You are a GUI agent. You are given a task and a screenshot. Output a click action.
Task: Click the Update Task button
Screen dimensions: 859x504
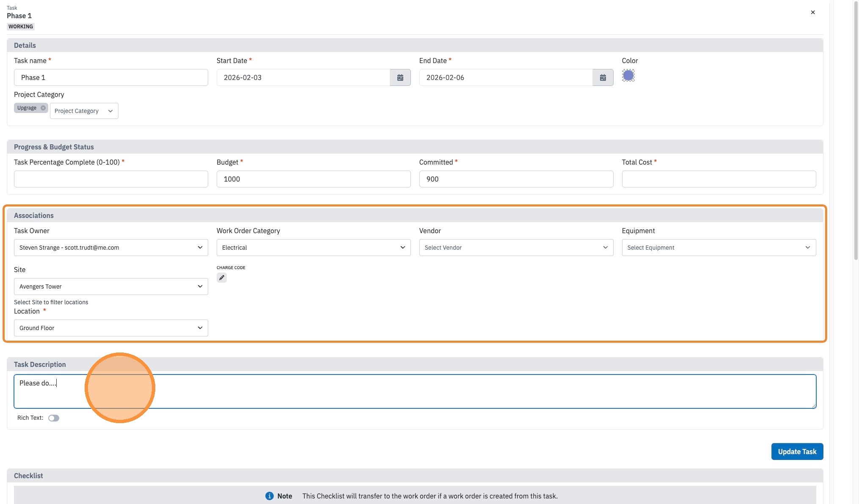pyautogui.click(x=797, y=452)
